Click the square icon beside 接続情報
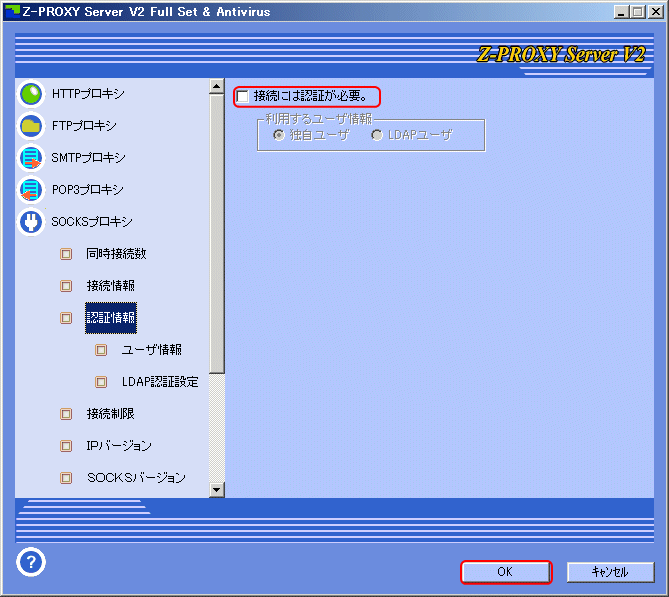Image resolution: width=669 pixels, height=597 pixels. coord(66,285)
